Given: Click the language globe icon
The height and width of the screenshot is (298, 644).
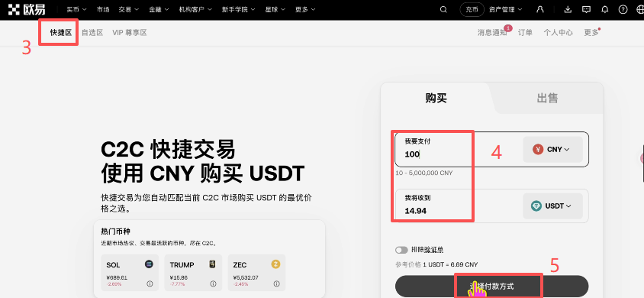Looking at the screenshot, I should [x=639, y=9].
